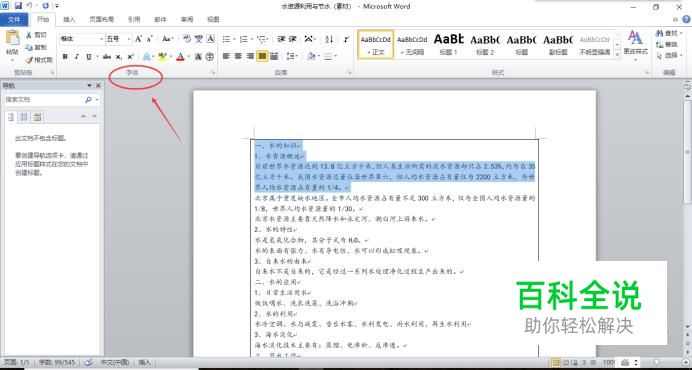Switch to the View (视图) tab
The width and height of the screenshot is (692, 370).
213,19
